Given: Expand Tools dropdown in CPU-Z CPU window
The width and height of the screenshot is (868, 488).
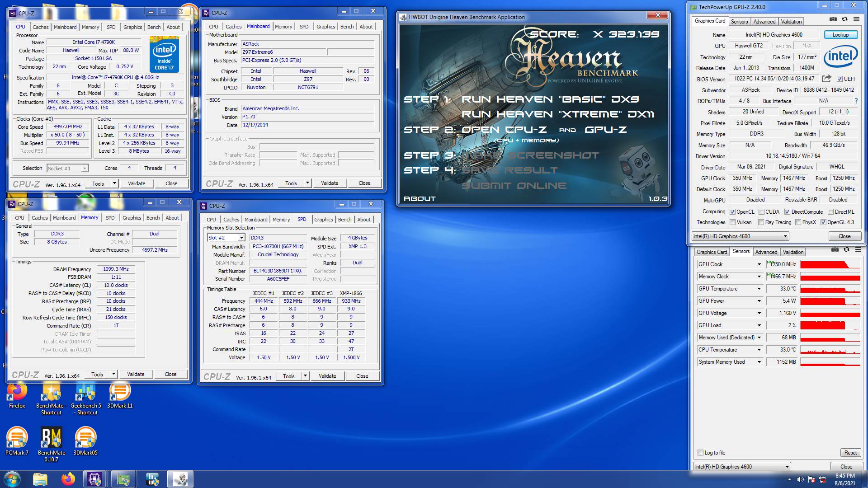Looking at the screenshot, I should click(x=114, y=183).
